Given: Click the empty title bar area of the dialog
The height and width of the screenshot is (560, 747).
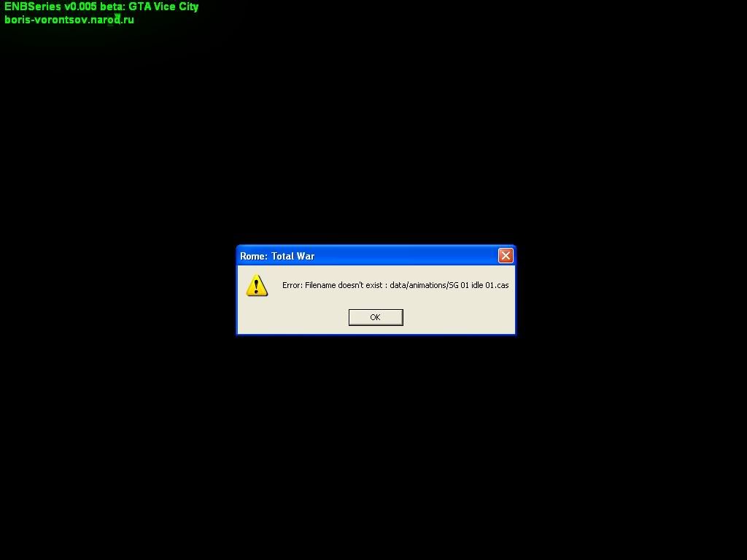Looking at the screenshot, I should click(409, 256).
